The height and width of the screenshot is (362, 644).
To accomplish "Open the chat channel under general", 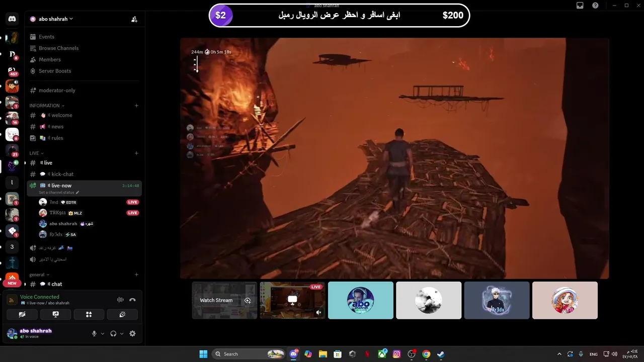I will [85, 284].
